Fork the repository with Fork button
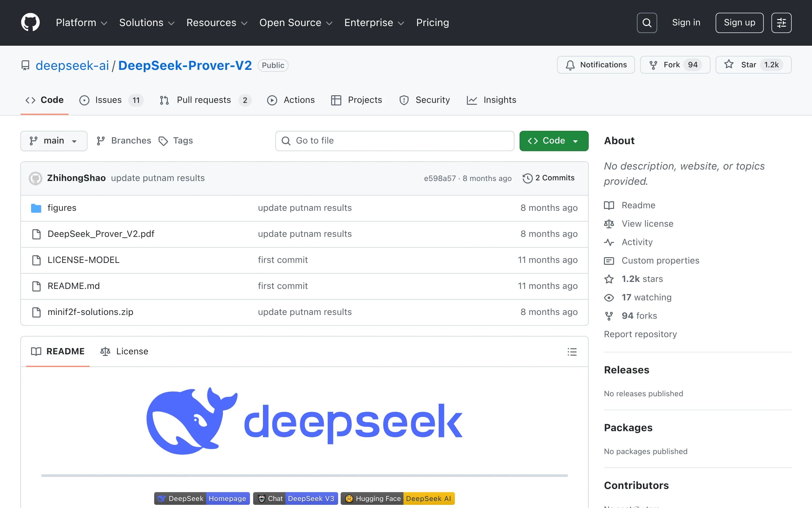Image resolution: width=812 pixels, height=508 pixels. click(675, 65)
